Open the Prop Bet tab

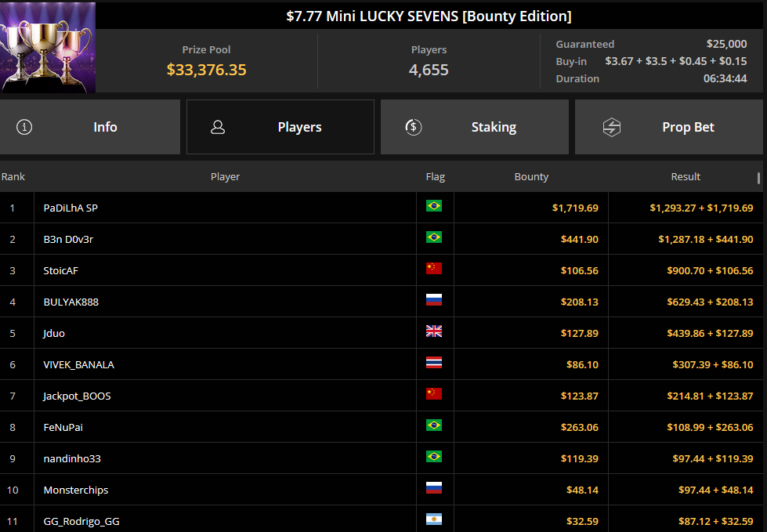669,127
